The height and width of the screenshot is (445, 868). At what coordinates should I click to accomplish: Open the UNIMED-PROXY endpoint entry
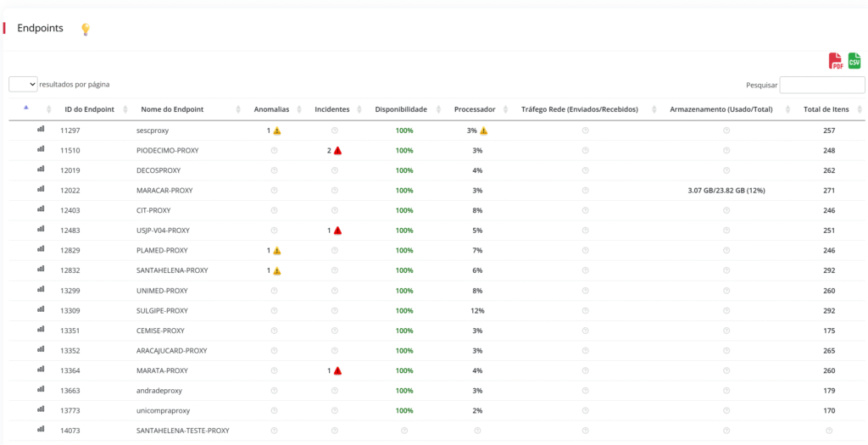pos(162,291)
